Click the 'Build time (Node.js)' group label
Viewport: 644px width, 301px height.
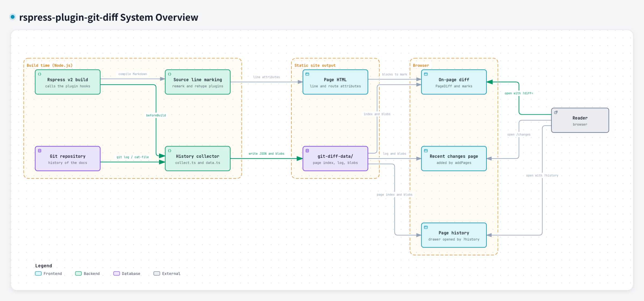point(50,65)
